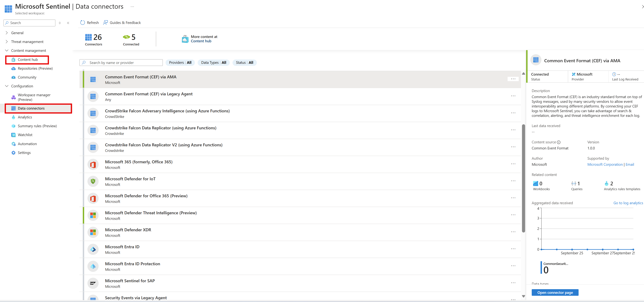Open Community in the sidebar
644x302 pixels.
[27, 77]
